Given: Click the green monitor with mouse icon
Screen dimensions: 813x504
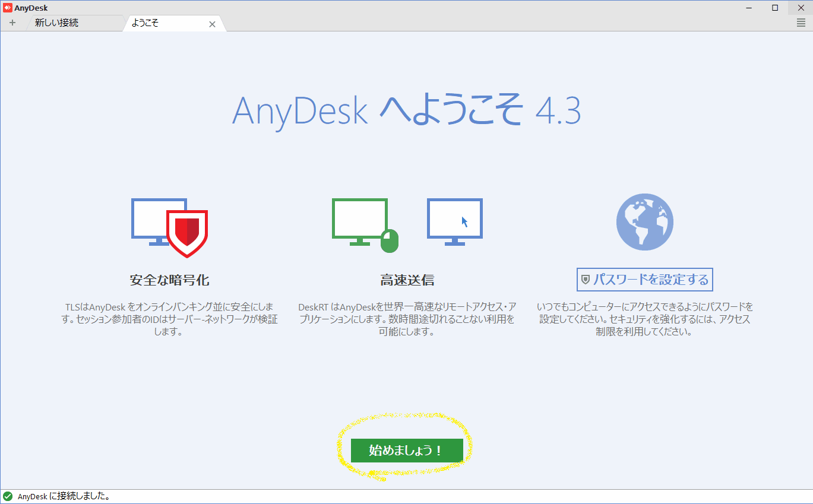Looking at the screenshot, I should (365, 225).
